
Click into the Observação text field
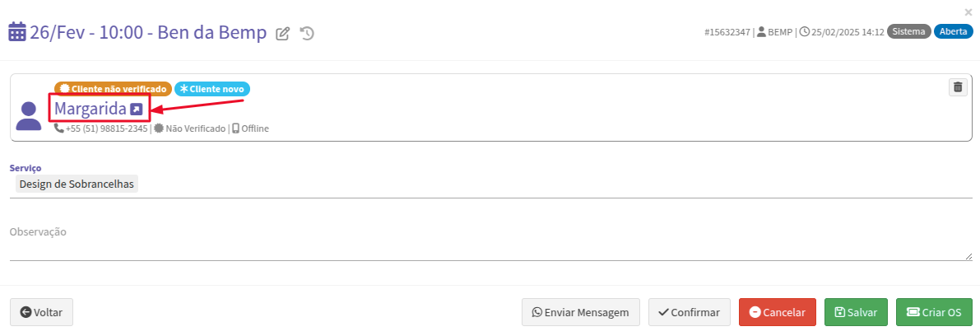(490, 245)
